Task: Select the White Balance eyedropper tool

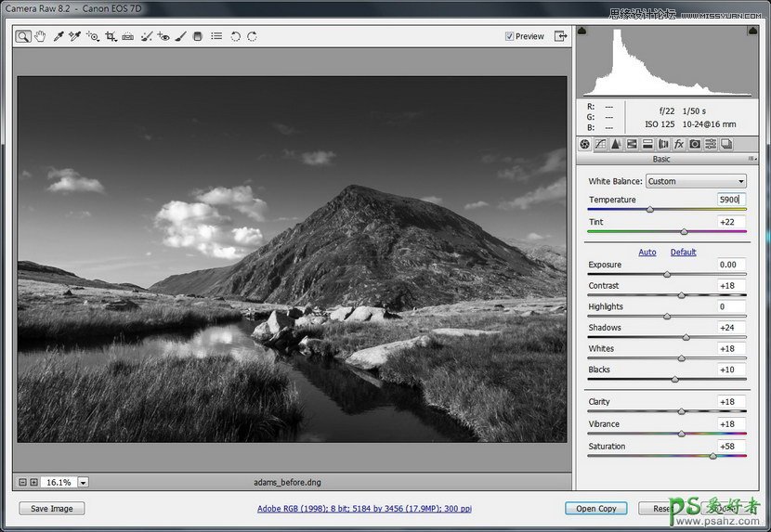Action: 57,36
